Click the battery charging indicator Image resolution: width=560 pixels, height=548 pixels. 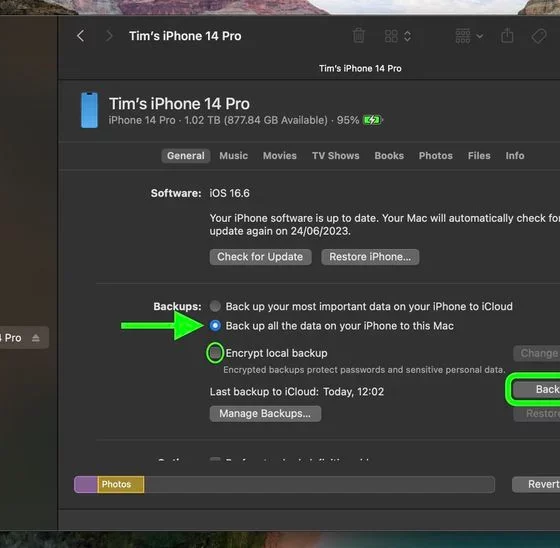(372, 120)
